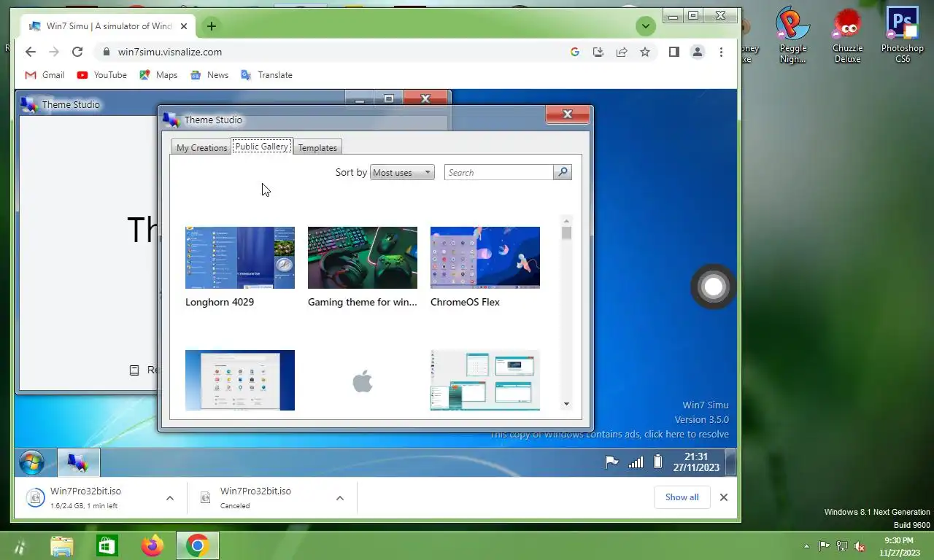The image size is (934, 560).
Task: Expand options for canceled Win7Pro32bit.iso
Action: click(340, 498)
